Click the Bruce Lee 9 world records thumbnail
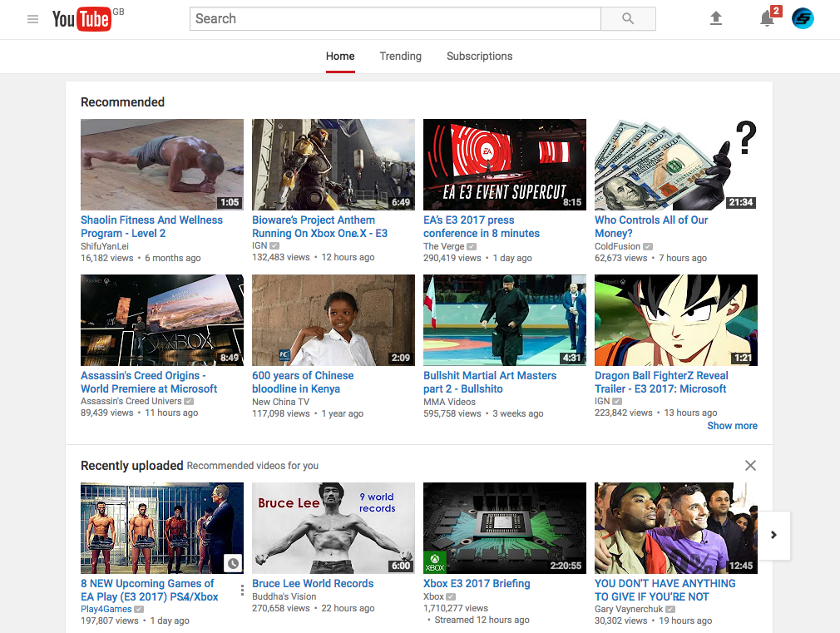This screenshot has width=840, height=633. click(334, 528)
